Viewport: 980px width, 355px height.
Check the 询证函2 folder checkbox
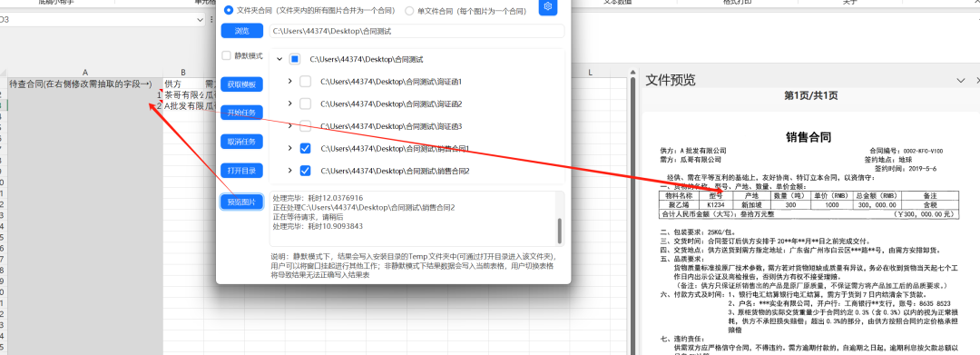(306, 104)
